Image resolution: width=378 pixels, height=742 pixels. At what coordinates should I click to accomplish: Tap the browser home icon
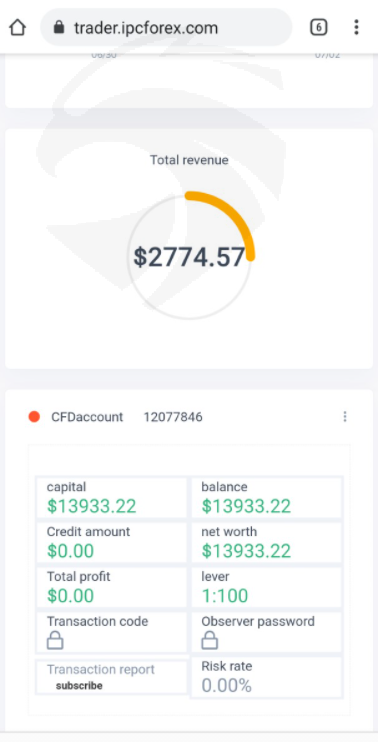[18, 27]
